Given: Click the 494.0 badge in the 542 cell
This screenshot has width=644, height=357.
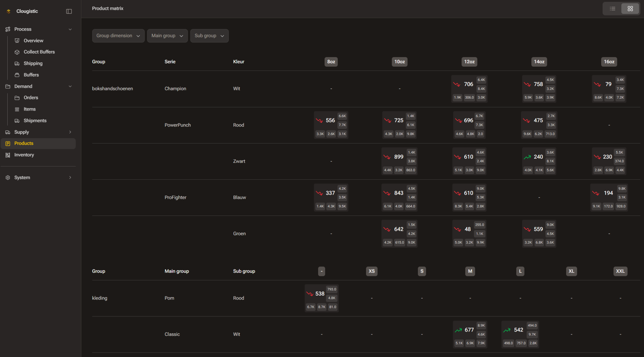Looking at the screenshot, I should click(x=532, y=326).
